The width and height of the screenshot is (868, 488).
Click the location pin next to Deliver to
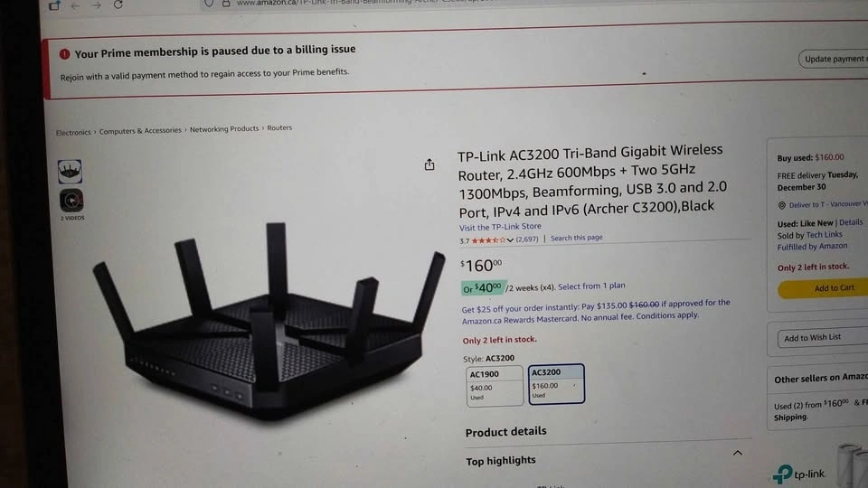781,205
